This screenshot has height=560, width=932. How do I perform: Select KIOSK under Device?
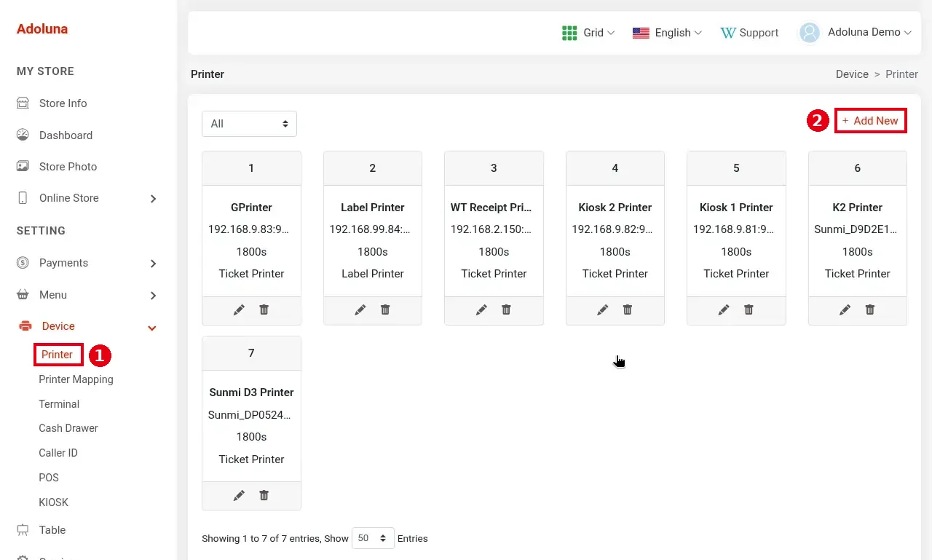tap(53, 502)
